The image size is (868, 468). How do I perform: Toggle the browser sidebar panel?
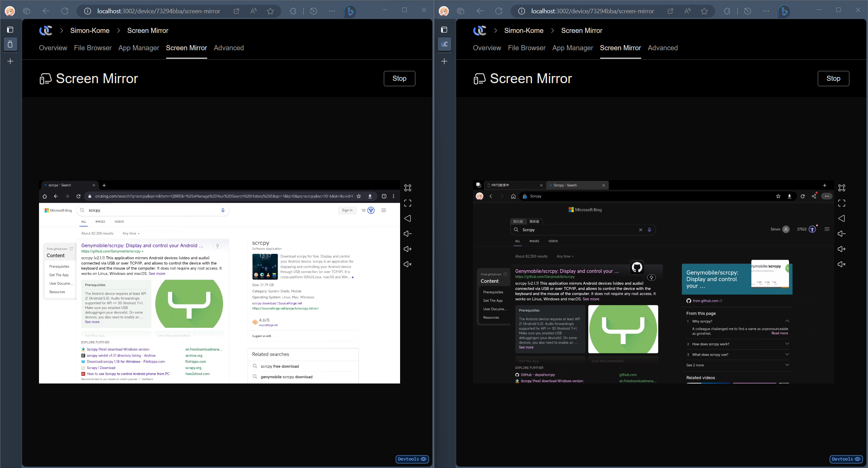coord(11,30)
